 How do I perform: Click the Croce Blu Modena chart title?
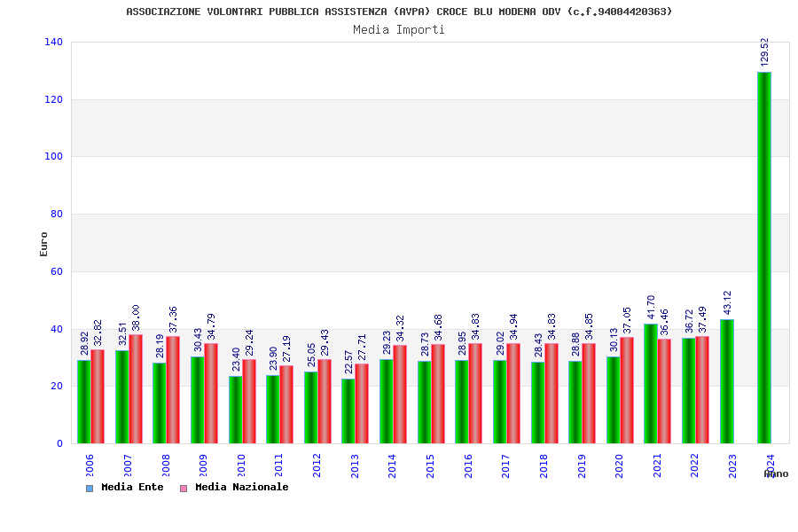[x=399, y=12]
